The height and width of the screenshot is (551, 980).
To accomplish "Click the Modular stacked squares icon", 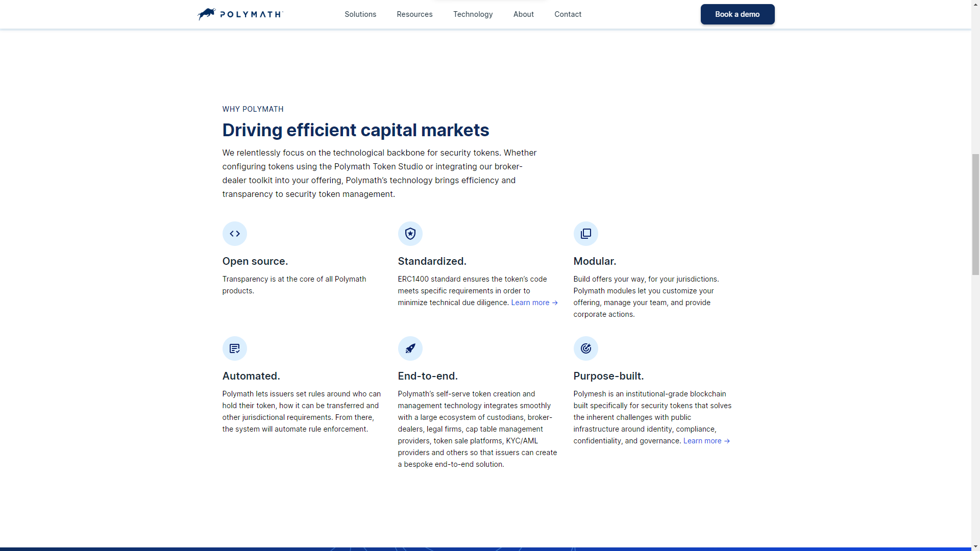I will tap(586, 234).
